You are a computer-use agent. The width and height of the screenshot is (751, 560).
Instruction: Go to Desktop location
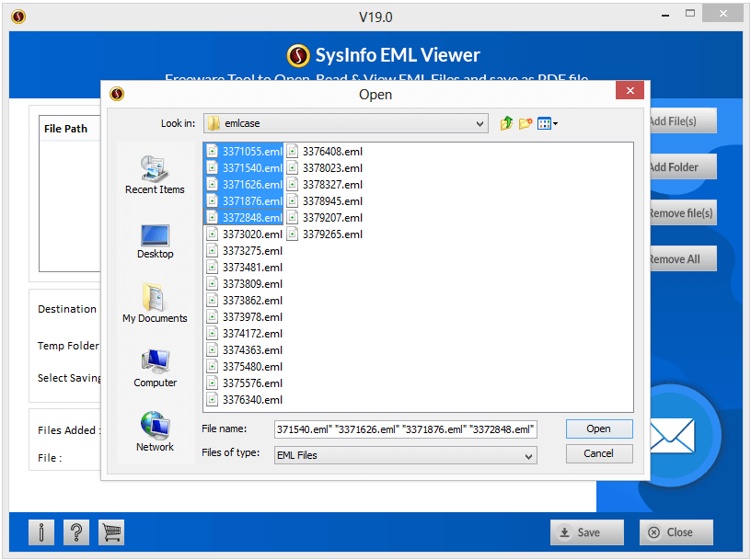155,242
